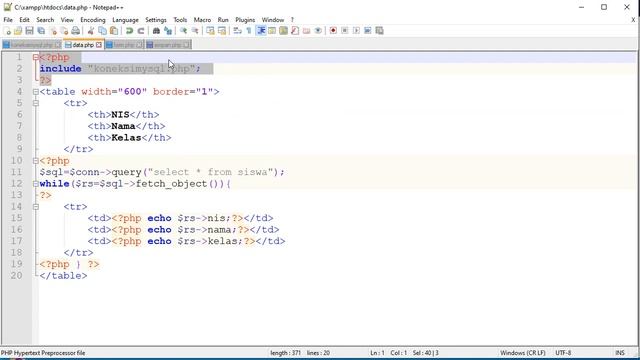Open the File menu
This screenshot has width=640, height=360.
point(8,20)
